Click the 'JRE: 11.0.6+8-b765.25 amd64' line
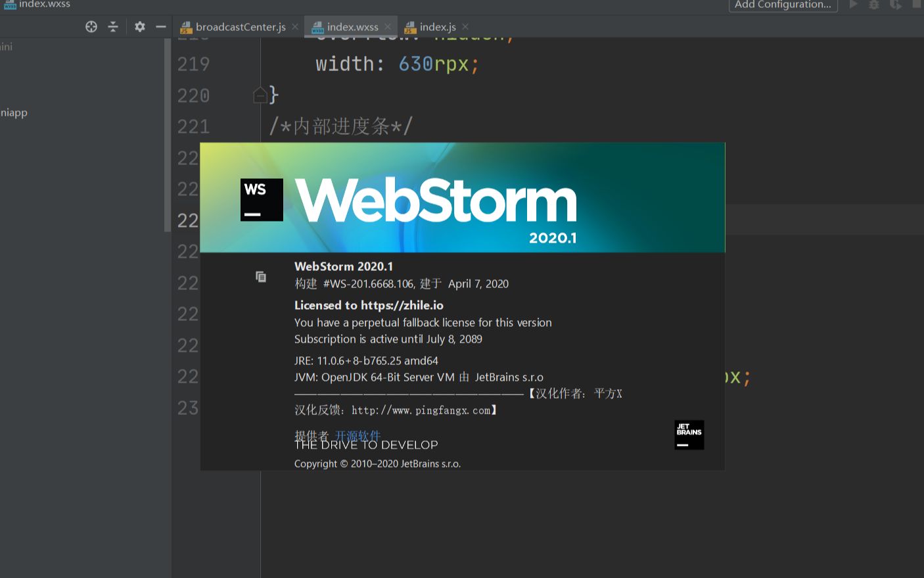Viewport: 924px width, 578px height. click(366, 360)
